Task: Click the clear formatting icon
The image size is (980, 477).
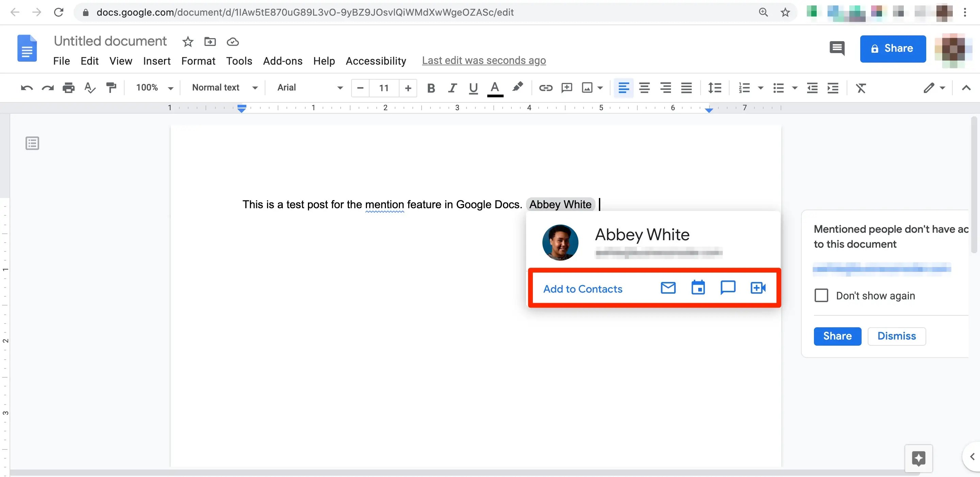Action: pos(861,88)
